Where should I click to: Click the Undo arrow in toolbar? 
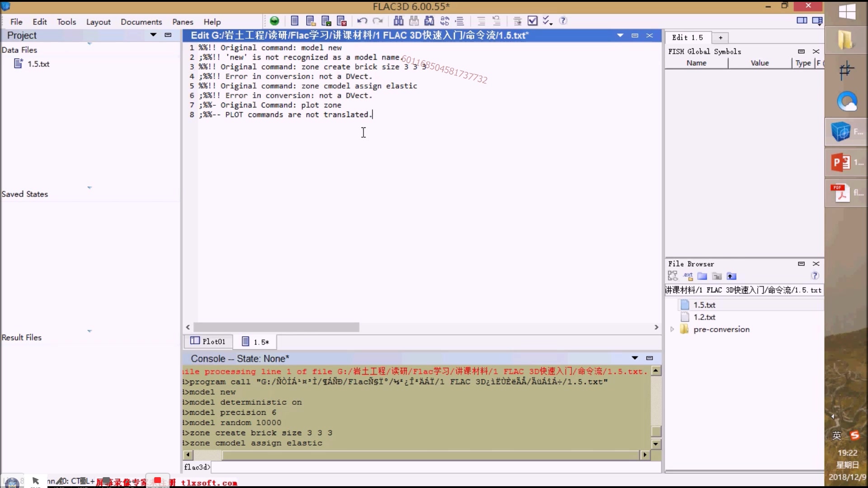pyautogui.click(x=362, y=21)
